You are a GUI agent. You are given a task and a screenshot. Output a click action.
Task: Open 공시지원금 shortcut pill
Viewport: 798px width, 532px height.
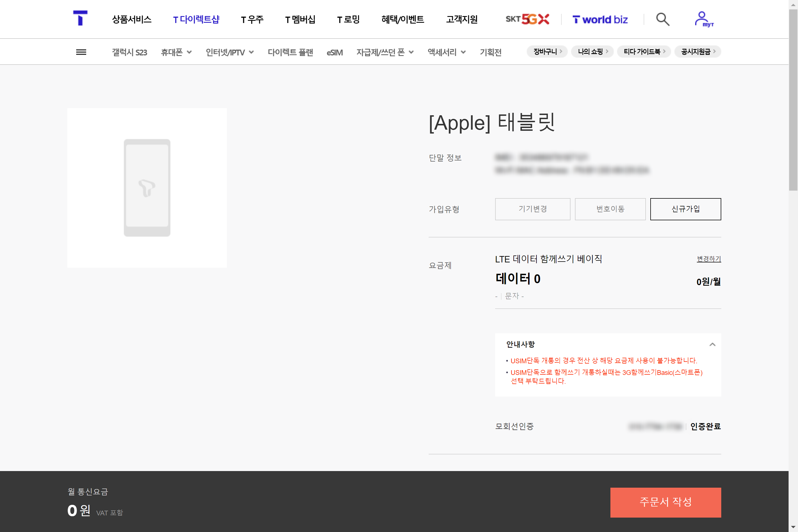[698, 52]
